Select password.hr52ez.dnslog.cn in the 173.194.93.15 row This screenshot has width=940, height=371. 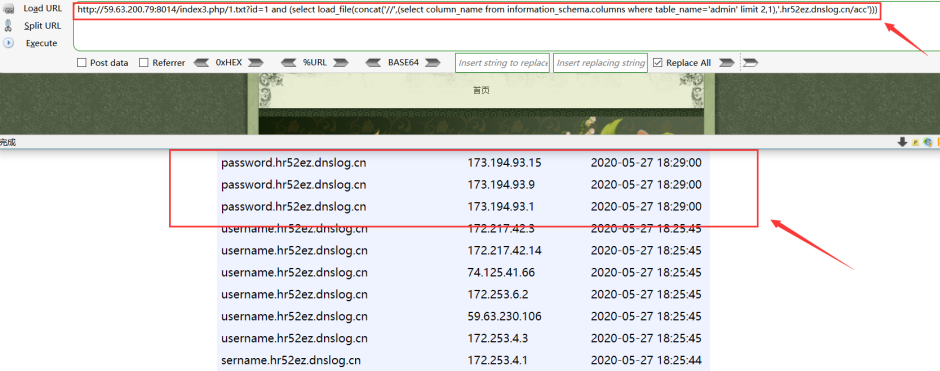tap(294, 163)
